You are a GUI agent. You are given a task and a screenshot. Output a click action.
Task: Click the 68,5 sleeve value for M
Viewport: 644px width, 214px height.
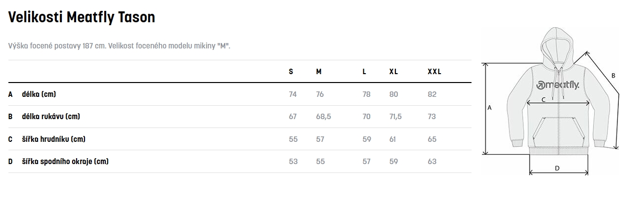(323, 117)
